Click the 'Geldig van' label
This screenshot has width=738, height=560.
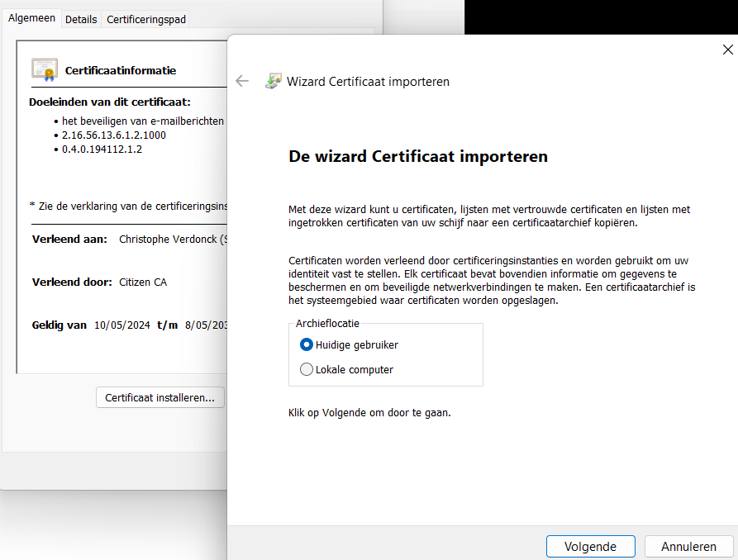[60, 325]
